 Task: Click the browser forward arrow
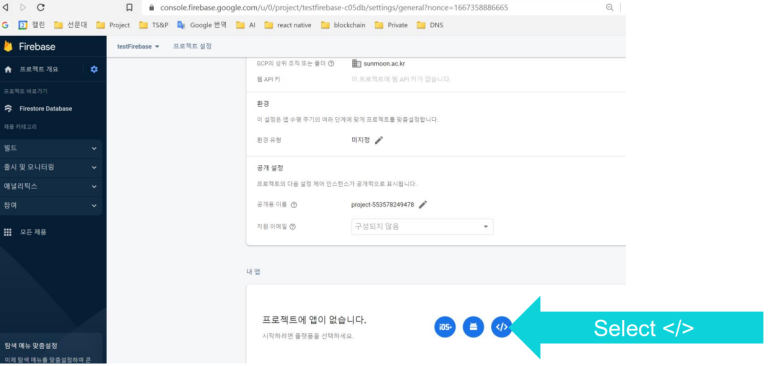point(23,7)
